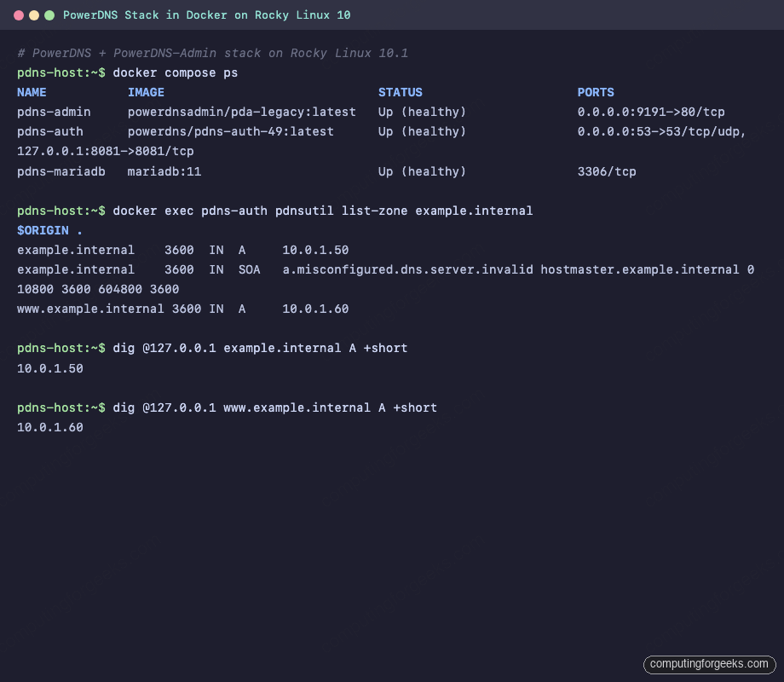The height and width of the screenshot is (682, 784).
Task: Click the powerdnsadmin/pda-legacy:latest image name
Action: (x=241, y=112)
